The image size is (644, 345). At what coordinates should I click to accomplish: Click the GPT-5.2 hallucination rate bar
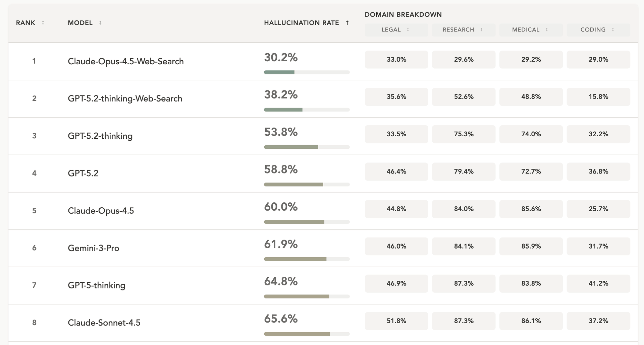click(307, 185)
